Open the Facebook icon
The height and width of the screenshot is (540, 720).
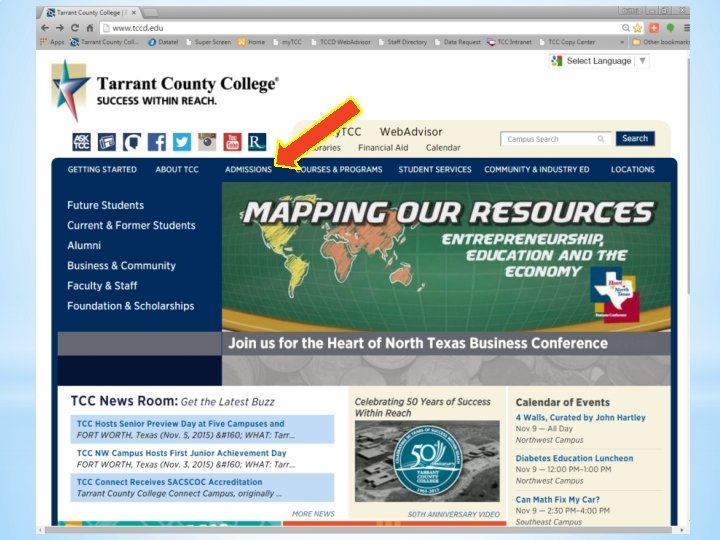pyautogui.click(x=157, y=142)
